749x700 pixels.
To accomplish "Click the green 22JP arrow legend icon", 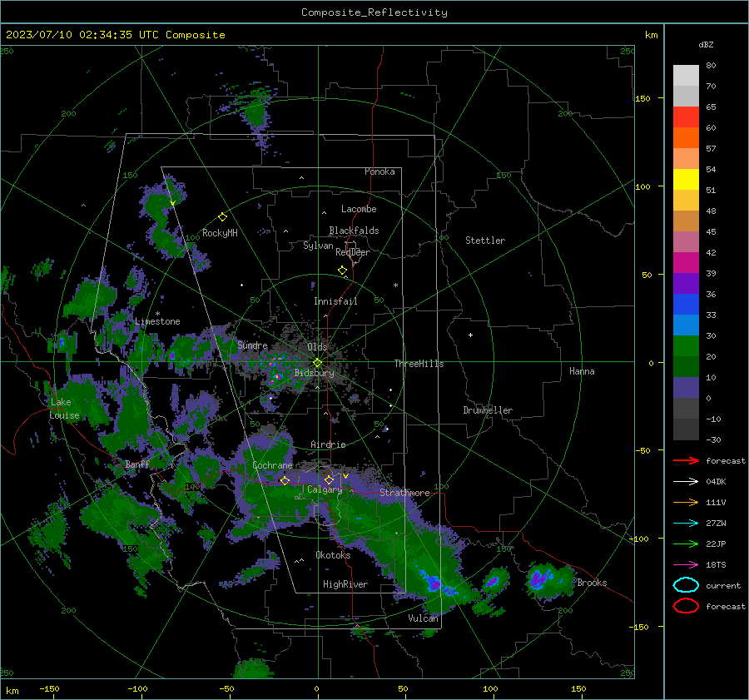I will click(686, 544).
